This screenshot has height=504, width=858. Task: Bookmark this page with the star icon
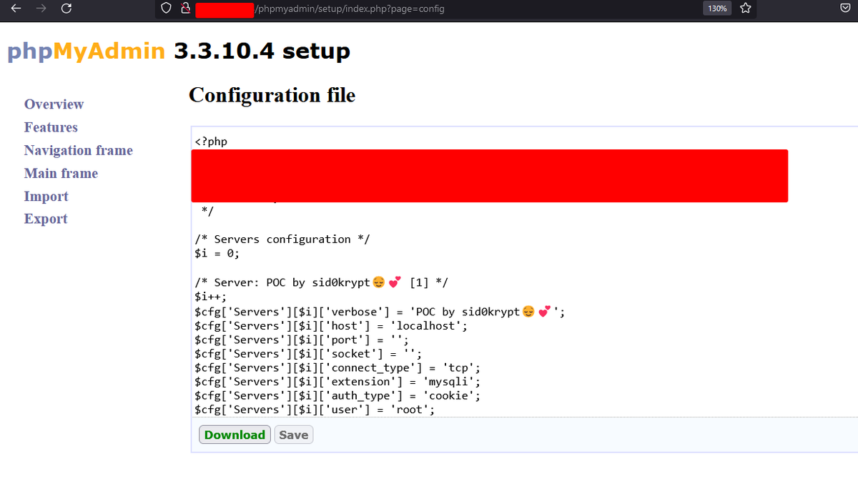pyautogui.click(x=746, y=9)
